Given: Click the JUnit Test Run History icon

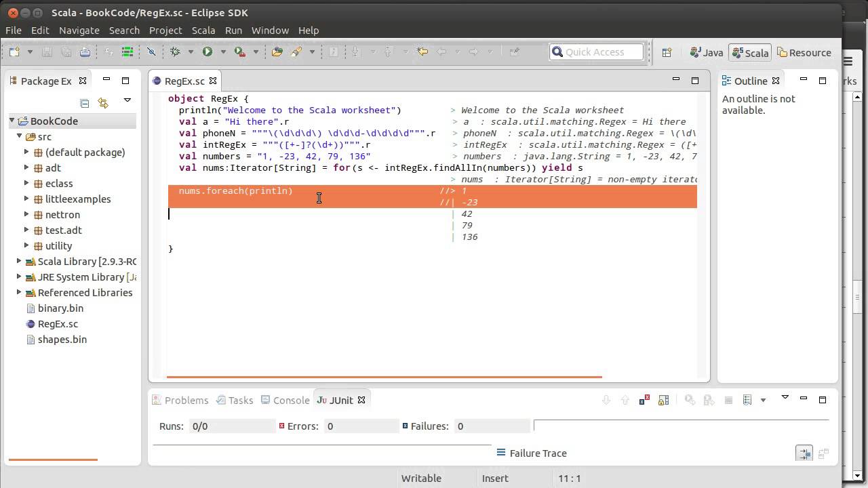Looking at the screenshot, I should tap(747, 400).
